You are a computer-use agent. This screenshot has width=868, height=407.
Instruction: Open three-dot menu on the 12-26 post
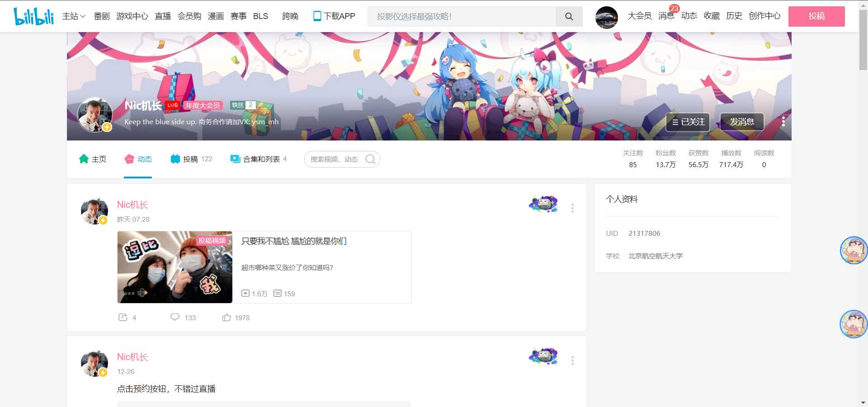pyautogui.click(x=572, y=360)
